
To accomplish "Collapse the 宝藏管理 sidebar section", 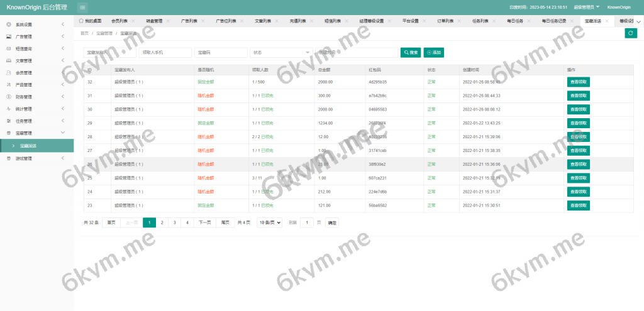I will 62,133.
